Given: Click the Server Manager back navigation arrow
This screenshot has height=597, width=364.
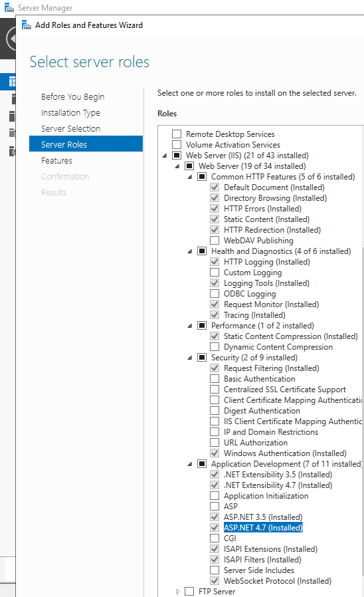Looking at the screenshot, I should [x=11, y=39].
